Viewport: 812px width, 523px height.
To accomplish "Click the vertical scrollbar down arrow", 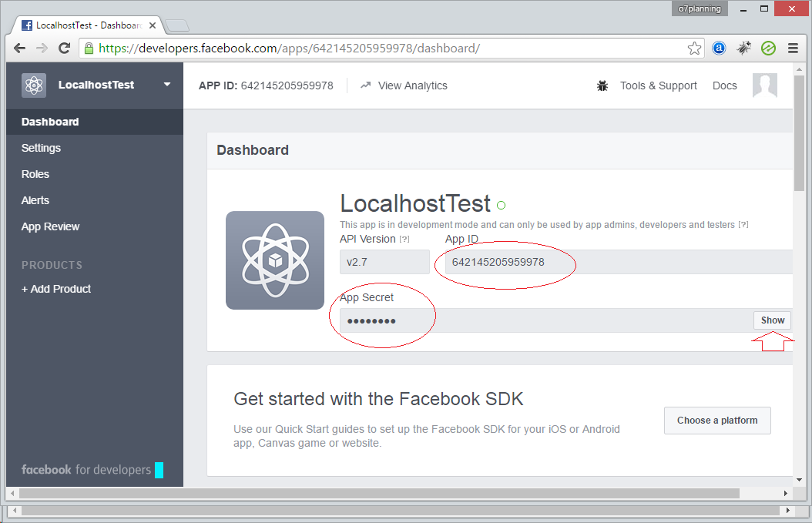I will [x=799, y=480].
